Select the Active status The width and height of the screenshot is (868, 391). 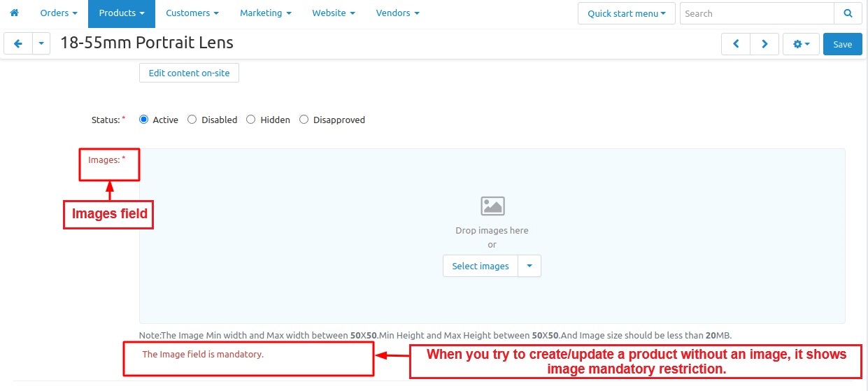tap(144, 120)
